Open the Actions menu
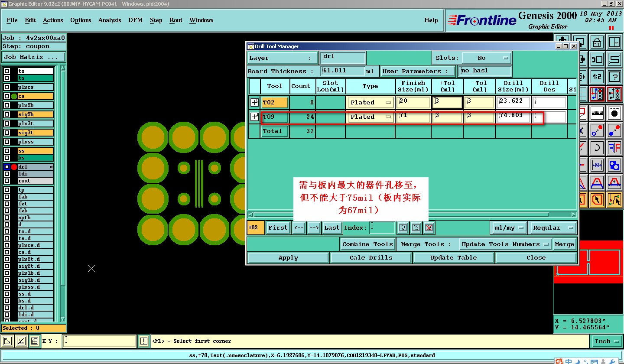 [x=53, y=20]
